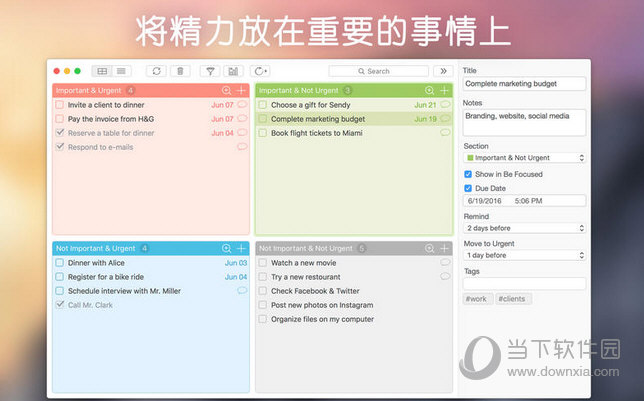Viewport: 644px width, 401px height.
Task: Click the green section color swatch
Action: 470,158
